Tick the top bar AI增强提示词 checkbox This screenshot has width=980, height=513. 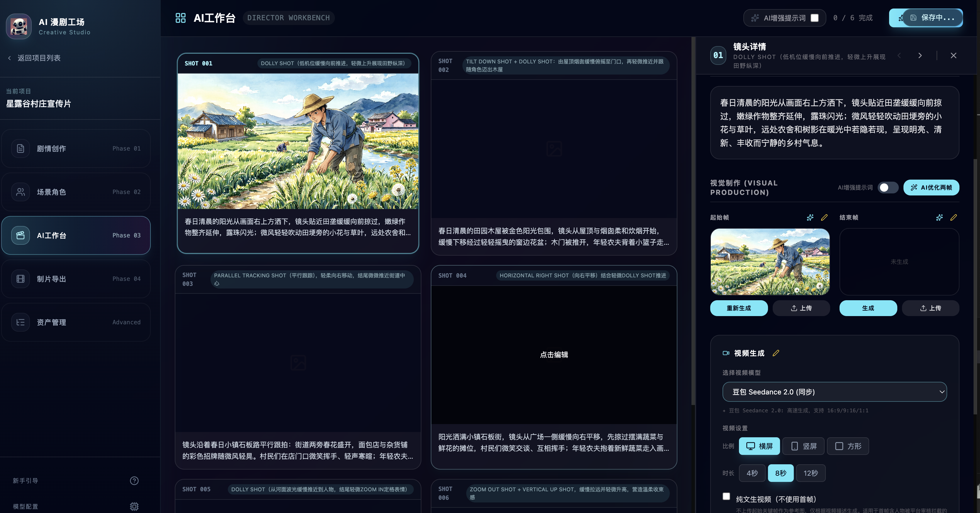[x=815, y=18]
